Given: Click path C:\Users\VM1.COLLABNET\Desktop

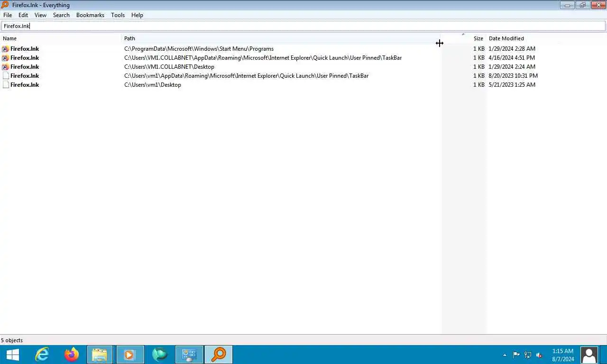Looking at the screenshot, I should pos(169,67).
